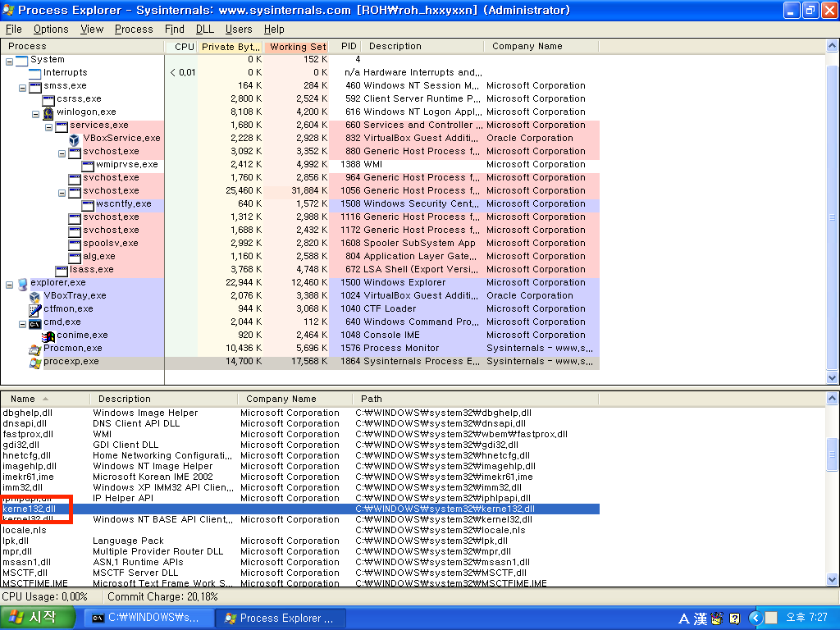Click the Procmon.exe icon

[34, 349]
